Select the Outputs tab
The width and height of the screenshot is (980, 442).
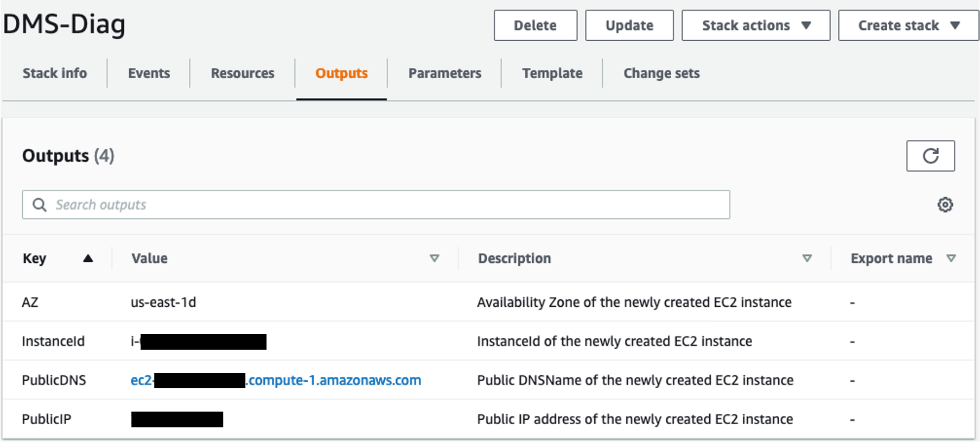(x=341, y=73)
